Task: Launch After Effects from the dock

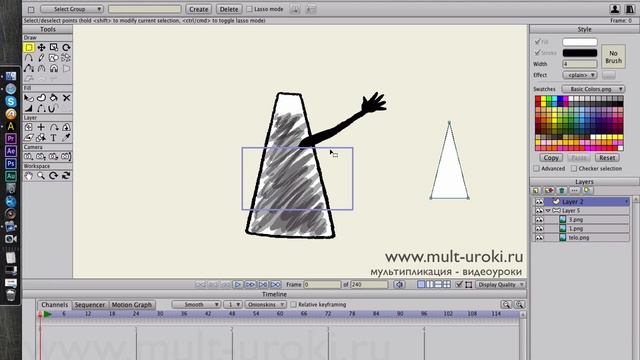Action: pyautogui.click(x=11, y=151)
